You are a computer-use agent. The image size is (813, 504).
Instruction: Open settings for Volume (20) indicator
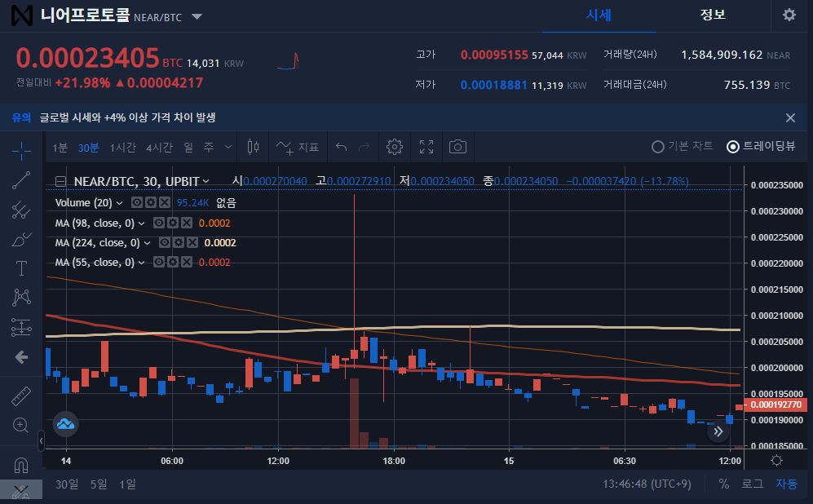pyautogui.click(x=151, y=202)
